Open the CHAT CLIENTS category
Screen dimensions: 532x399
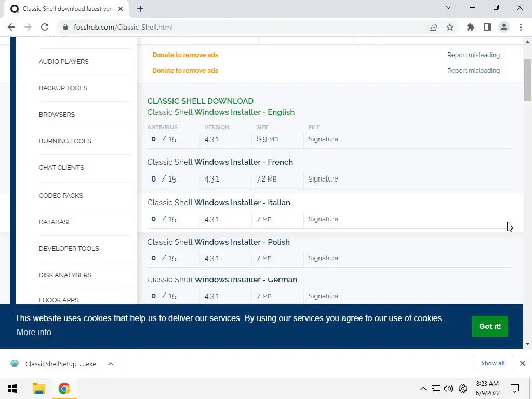tap(61, 168)
